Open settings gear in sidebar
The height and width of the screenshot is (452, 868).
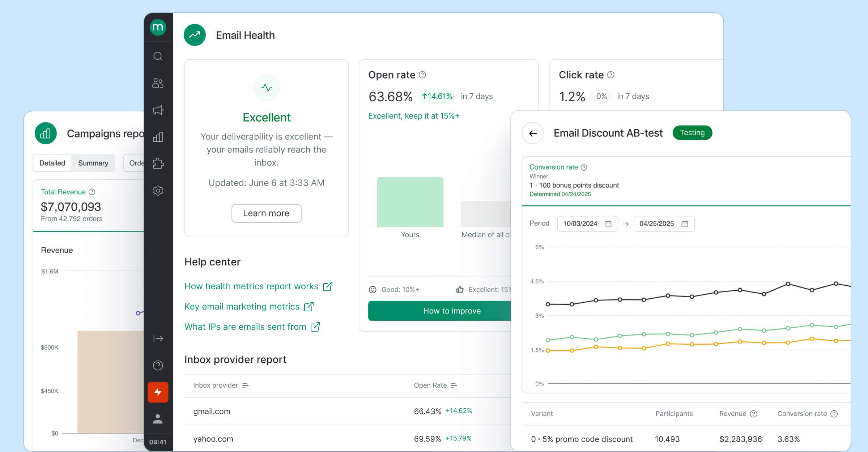click(x=158, y=191)
